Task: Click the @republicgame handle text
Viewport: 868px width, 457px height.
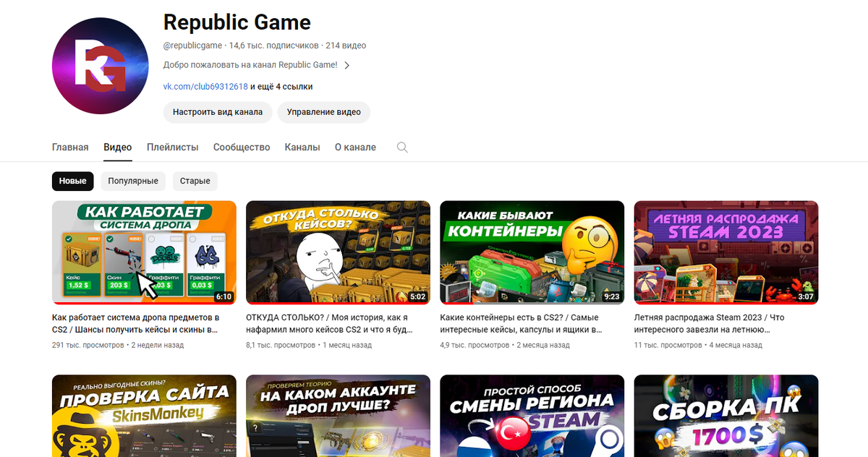Action: [x=192, y=46]
